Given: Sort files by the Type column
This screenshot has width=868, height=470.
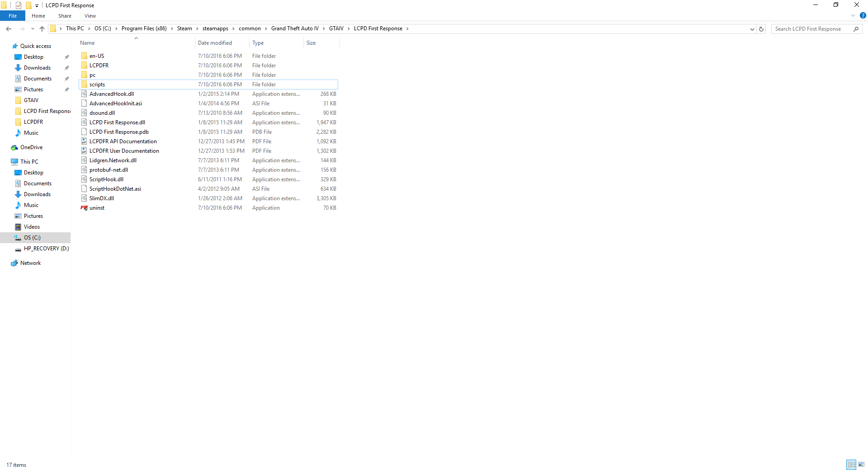Looking at the screenshot, I should point(276,43).
